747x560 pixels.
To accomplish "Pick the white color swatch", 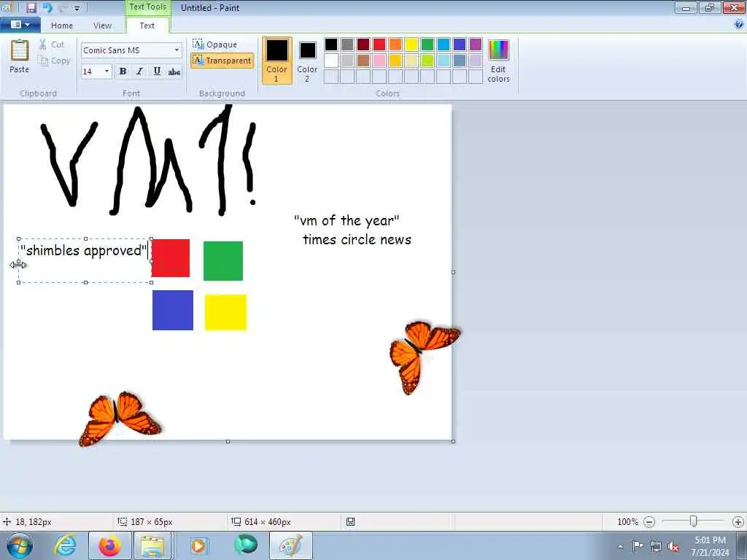I will [331, 61].
